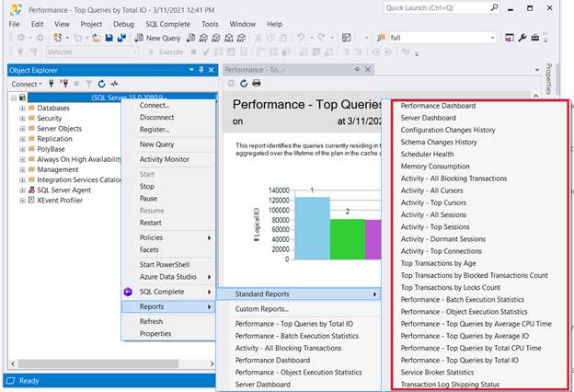
Task: Click the wrench Properties icon in toolbar
Action: click(x=522, y=38)
